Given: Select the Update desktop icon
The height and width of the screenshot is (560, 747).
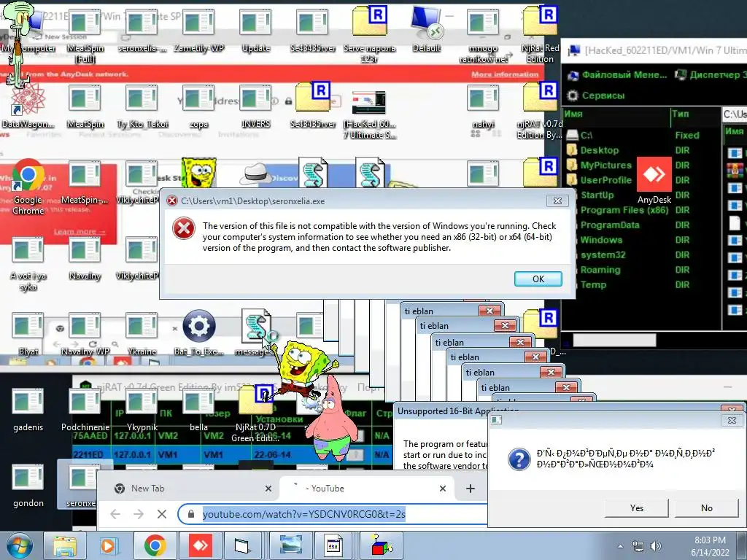Looking at the screenshot, I should point(255,31).
